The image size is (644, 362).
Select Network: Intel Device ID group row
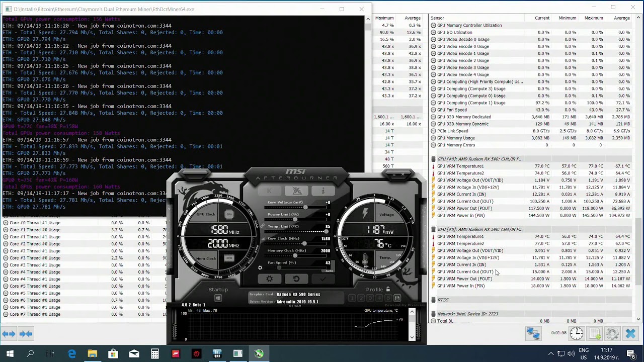pyautogui.click(x=531, y=314)
